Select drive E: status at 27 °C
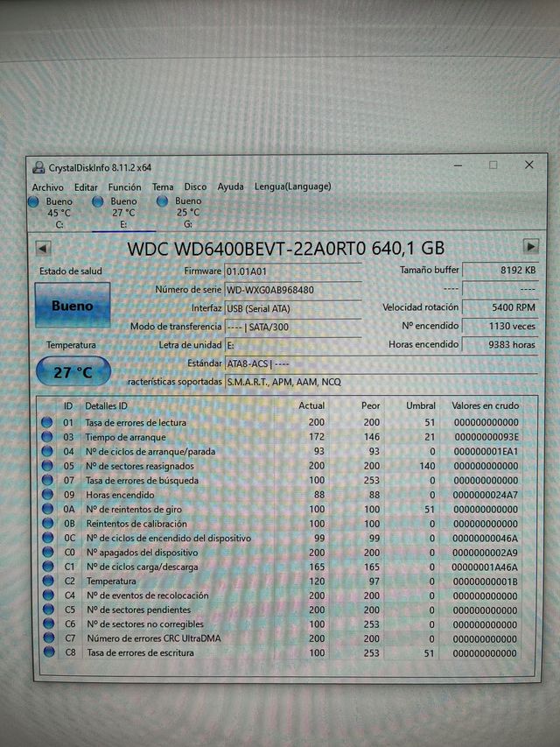Viewport: 560px width, 747px height. [x=122, y=213]
